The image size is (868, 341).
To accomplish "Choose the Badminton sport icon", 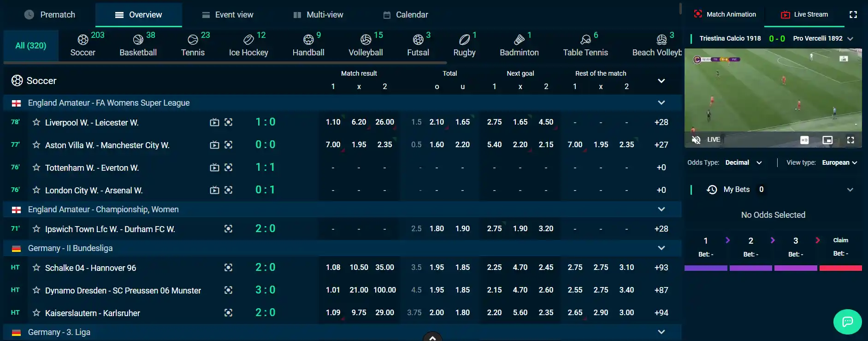I will click(519, 40).
